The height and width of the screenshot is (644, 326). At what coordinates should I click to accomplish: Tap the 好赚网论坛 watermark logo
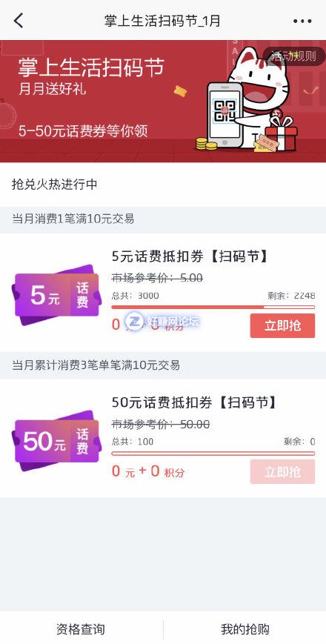pyautogui.click(x=162, y=321)
